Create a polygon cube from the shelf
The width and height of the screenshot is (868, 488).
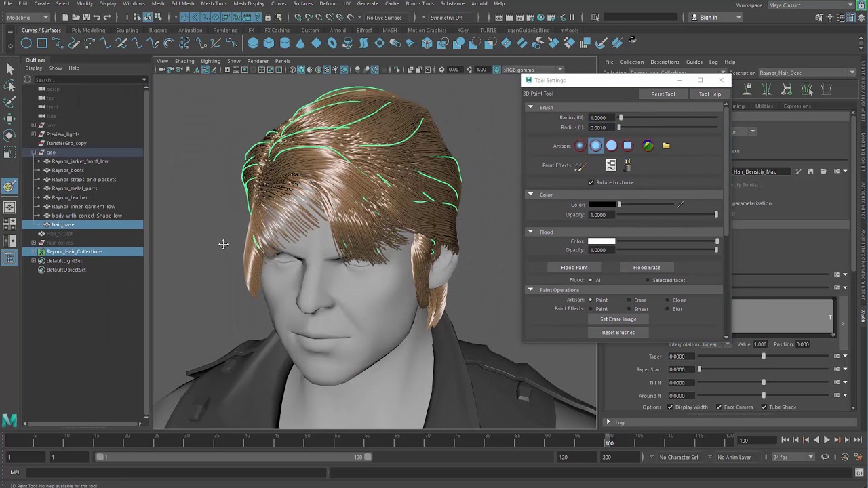click(269, 43)
